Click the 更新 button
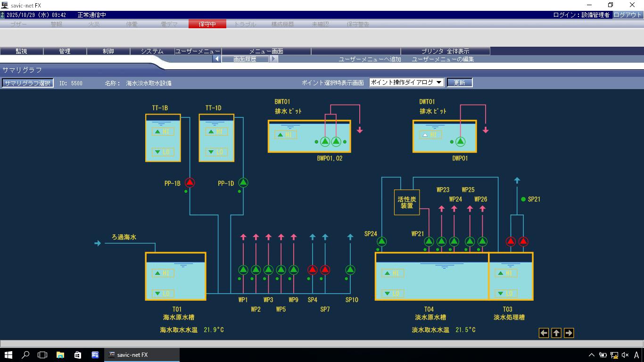 pos(459,82)
